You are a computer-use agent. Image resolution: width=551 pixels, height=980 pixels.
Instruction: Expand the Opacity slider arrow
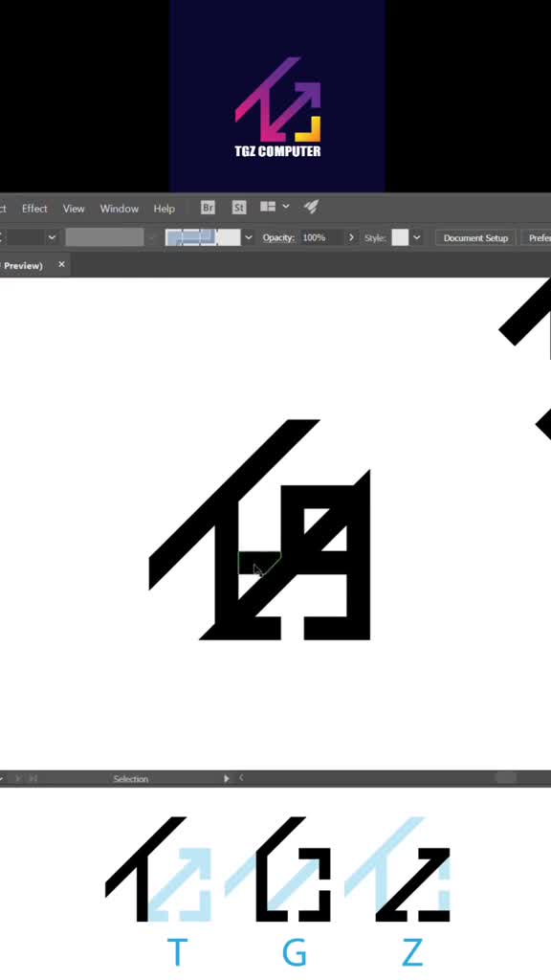tap(351, 237)
